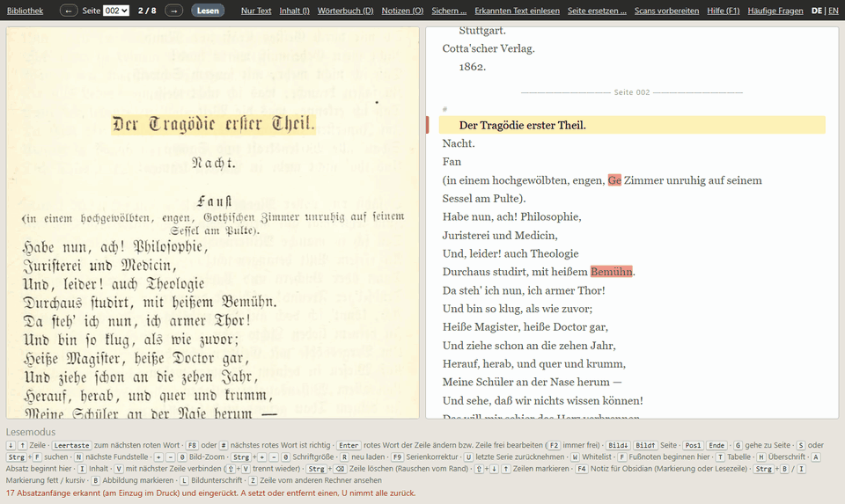Open Notizen (O)
This screenshot has width=845, height=504.
click(402, 11)
